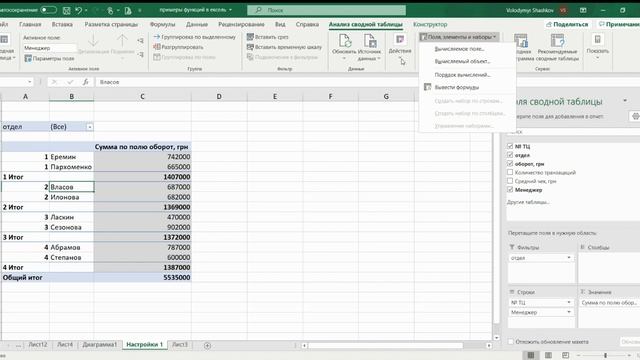640x360 pixels.
Task: Select Порядок вычислений menu entry
Action: click(462, 75)
